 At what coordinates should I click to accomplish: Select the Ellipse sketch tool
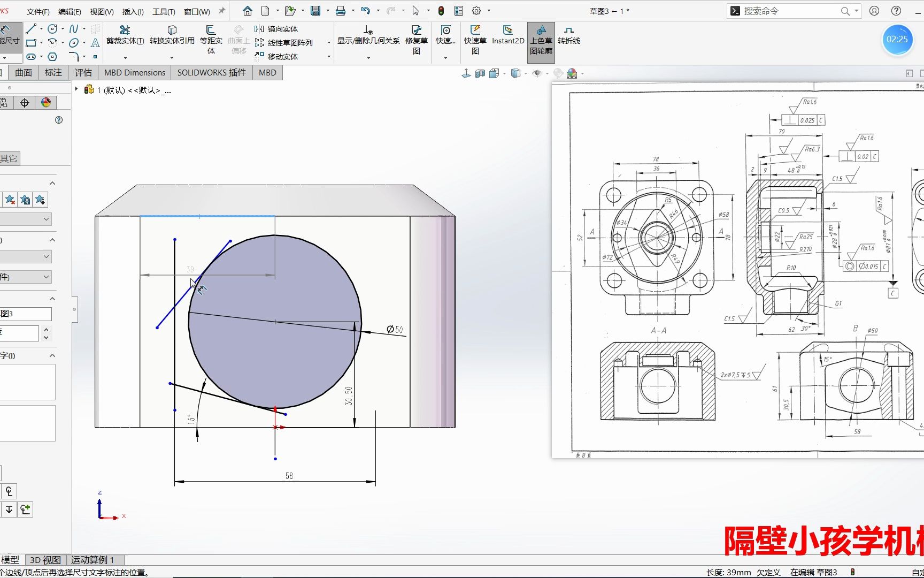74,43
